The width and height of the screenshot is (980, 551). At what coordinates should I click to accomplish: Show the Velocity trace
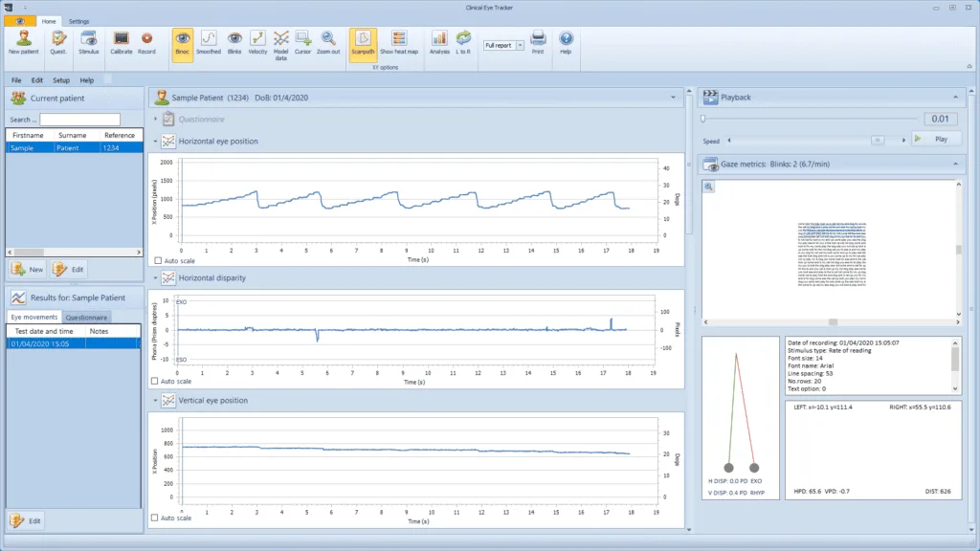coord(257,41)
